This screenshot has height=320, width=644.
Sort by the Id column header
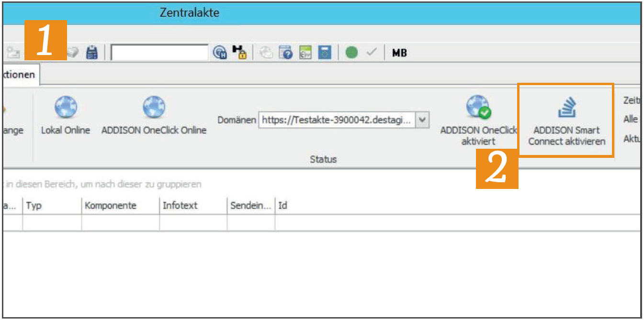[458, 206]
